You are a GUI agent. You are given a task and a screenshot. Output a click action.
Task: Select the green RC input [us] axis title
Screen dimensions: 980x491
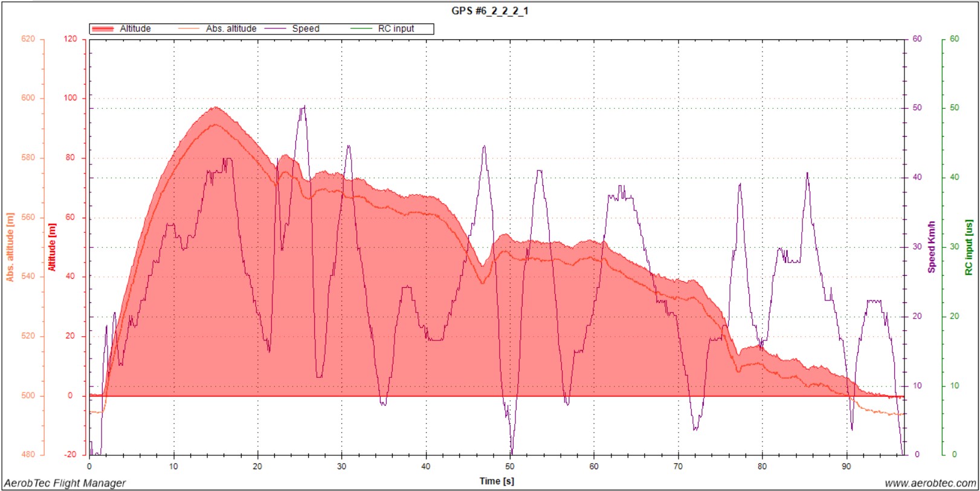(x=969, y=247)
